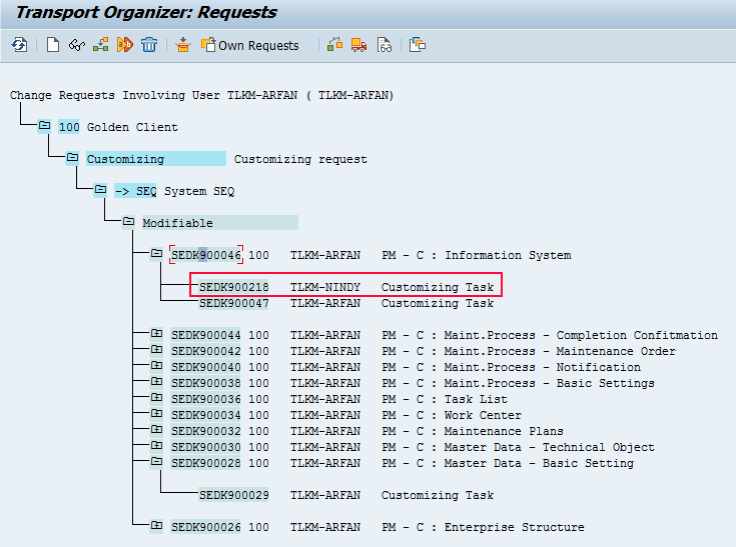
Task: Click the orange include objects icon
Action: coord(182,45)
